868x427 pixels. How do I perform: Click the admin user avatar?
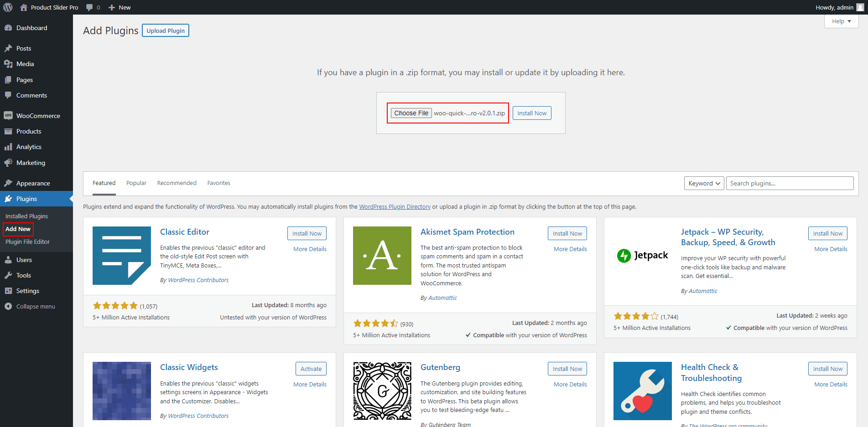point(860,7)
